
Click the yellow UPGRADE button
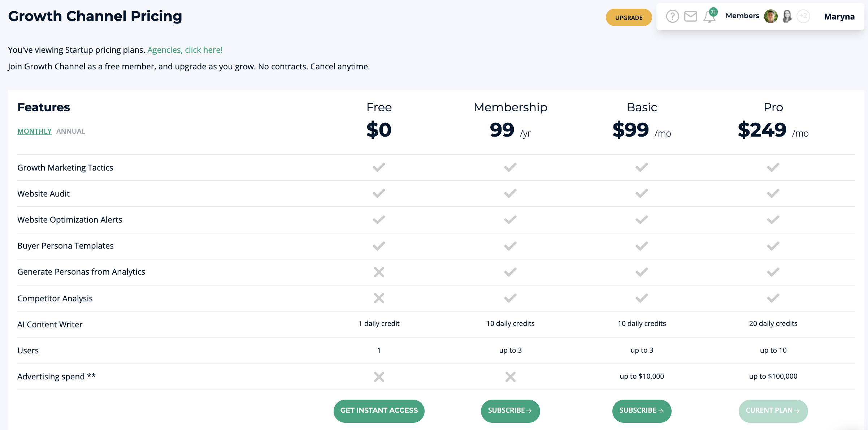(x=629, y=17)
